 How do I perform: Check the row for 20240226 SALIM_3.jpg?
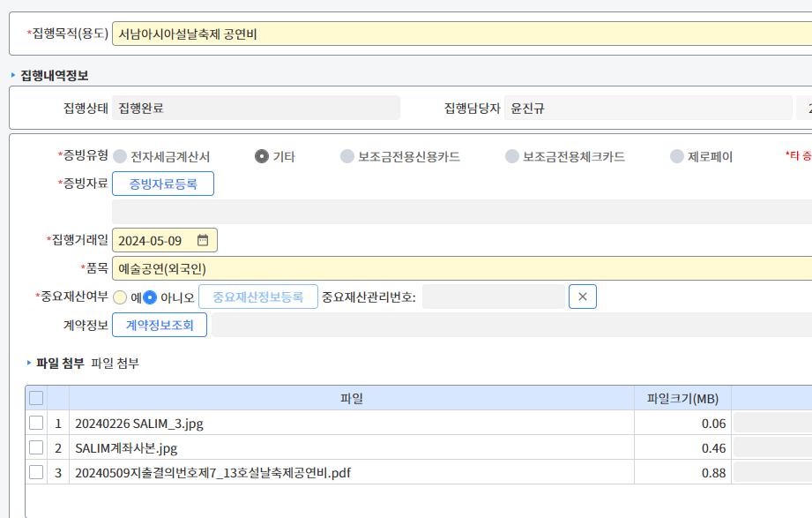pyautogui.click(x=36, y=423)
